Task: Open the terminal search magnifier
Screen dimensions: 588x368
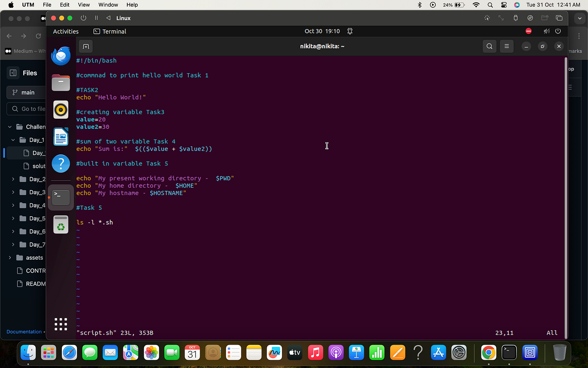Action: [x=489, y=46]
